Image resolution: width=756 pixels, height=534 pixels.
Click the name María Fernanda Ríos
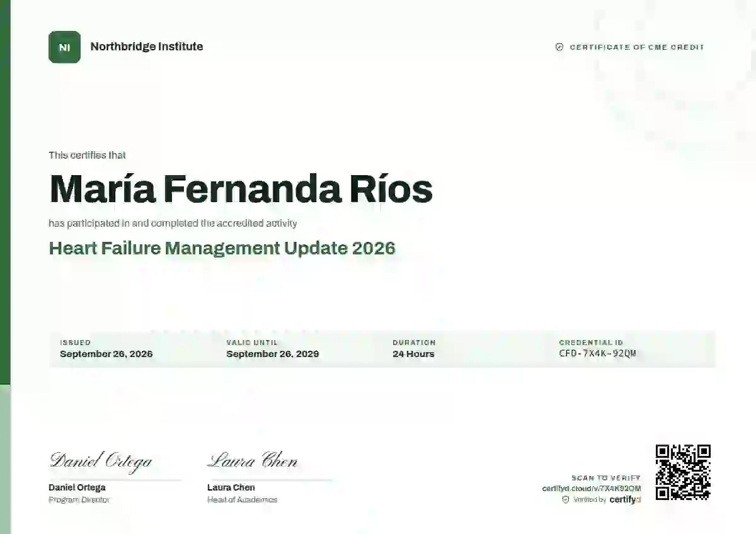[x=241, y=188]
